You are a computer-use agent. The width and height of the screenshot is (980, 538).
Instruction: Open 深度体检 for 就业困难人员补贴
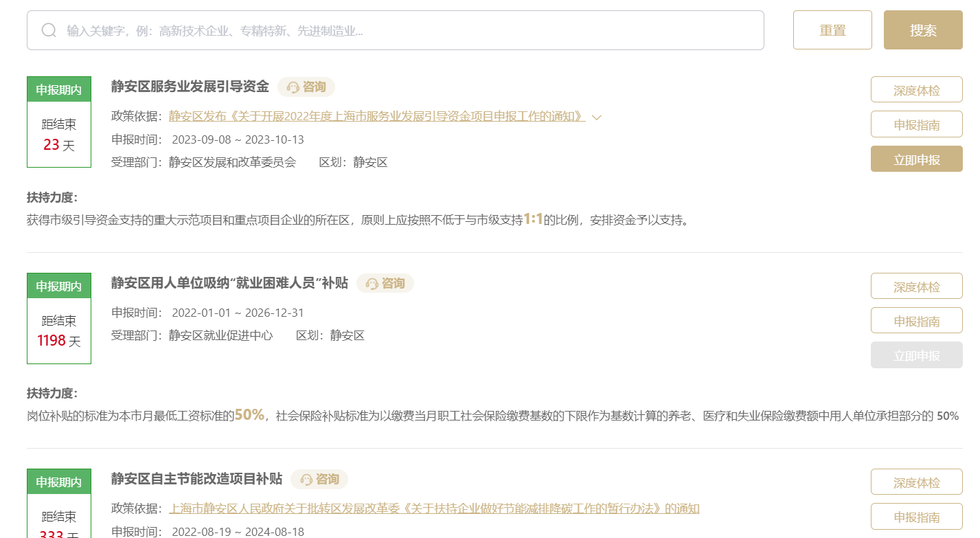tap(916, 286)
